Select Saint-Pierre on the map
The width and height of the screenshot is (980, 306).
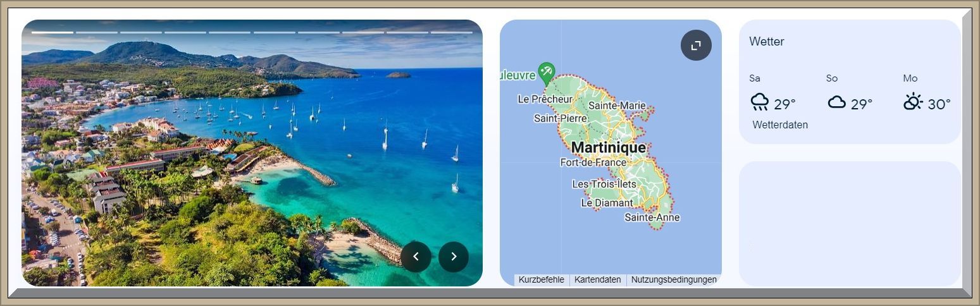560,118
